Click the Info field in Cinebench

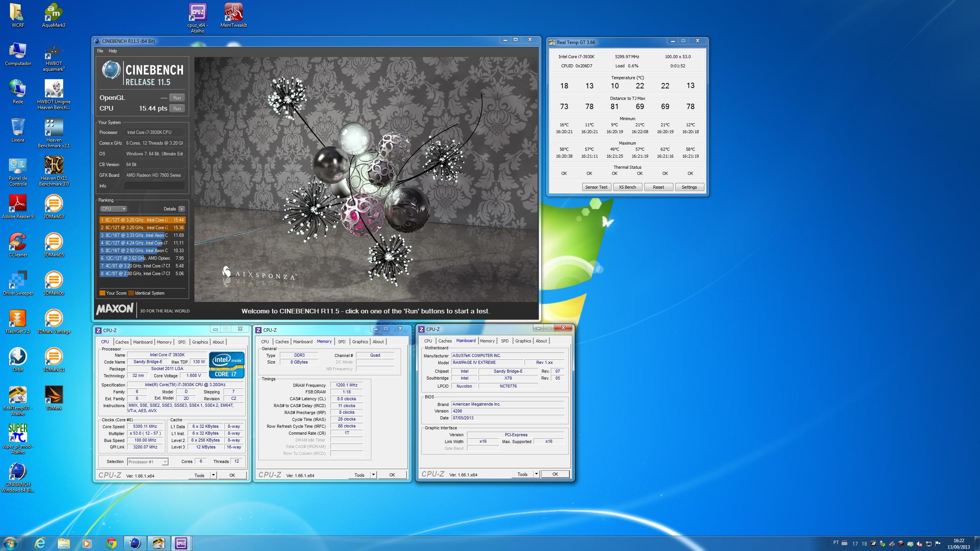(154, 186)
